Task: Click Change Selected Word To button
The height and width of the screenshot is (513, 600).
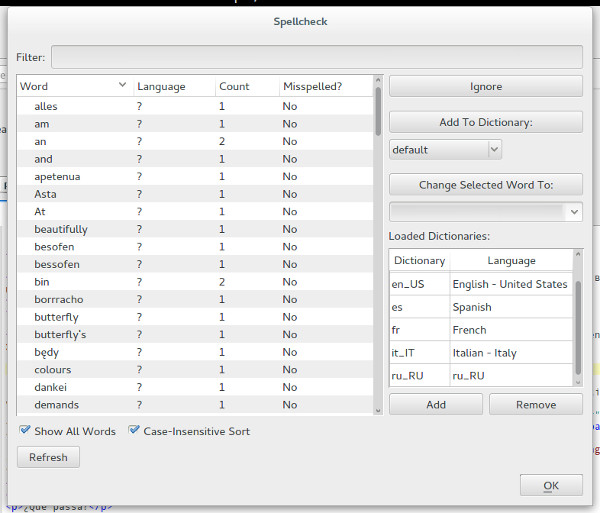Action: point(485,185)
